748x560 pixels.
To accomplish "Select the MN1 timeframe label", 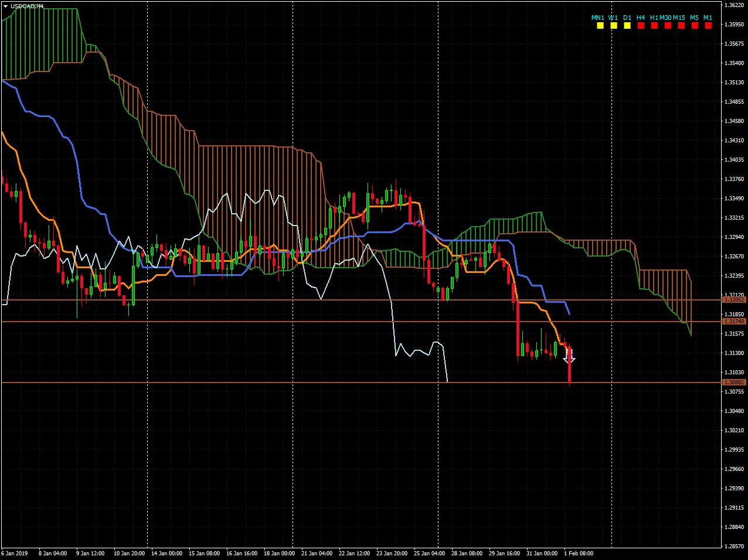I will point(597,18).
